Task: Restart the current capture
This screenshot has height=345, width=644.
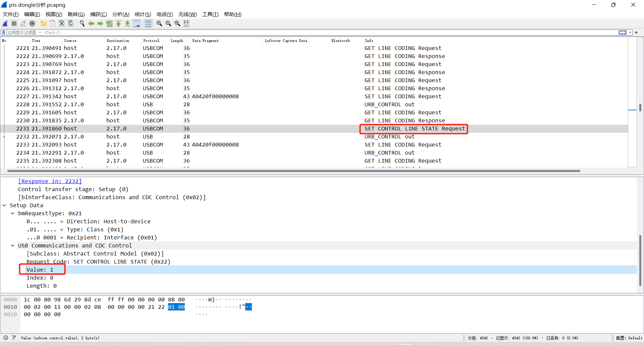Action: 23,23
